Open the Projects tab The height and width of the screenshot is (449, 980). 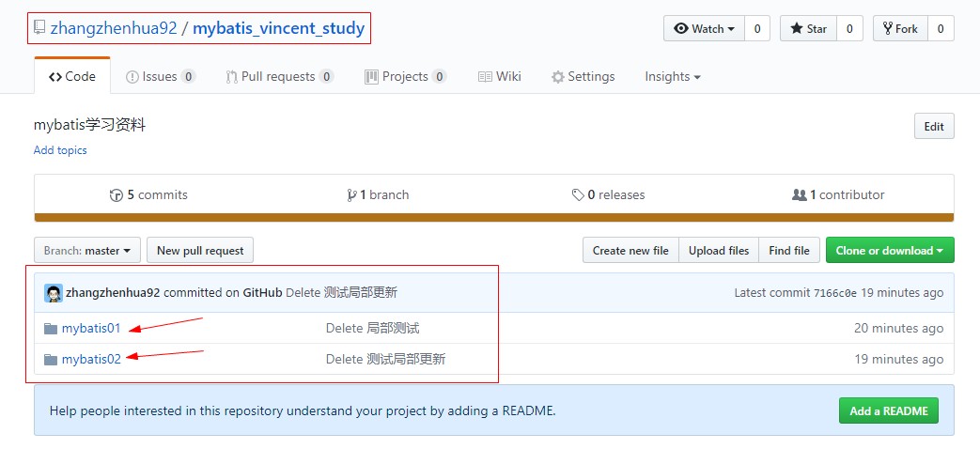405,76
